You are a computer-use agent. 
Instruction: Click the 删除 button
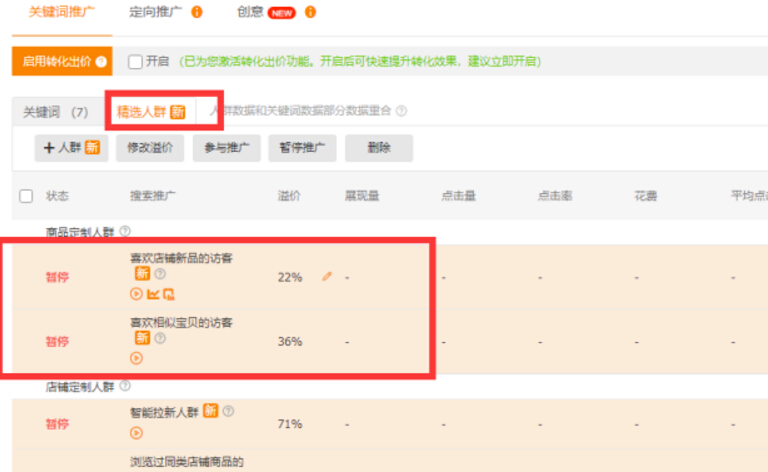tap(378, 148)
